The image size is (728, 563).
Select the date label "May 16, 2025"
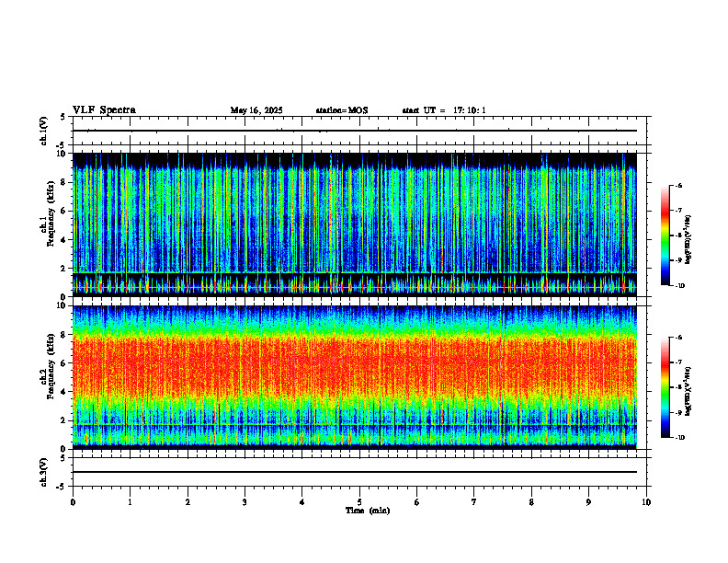tap(256, 110)
